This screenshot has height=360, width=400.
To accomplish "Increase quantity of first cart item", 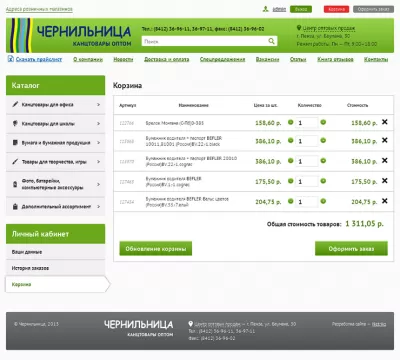I will pos(323,122).
